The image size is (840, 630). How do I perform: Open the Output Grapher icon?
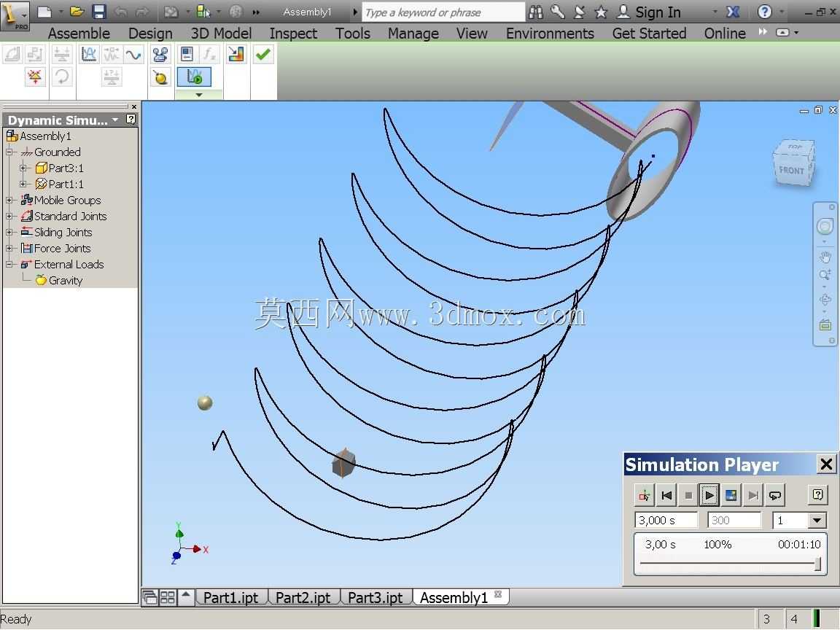(x=89, y=54)
